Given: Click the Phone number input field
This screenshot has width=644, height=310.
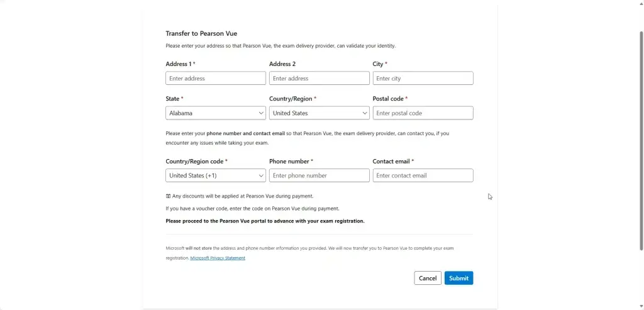Looking at the screenshot, I should (x=319, y=175).
